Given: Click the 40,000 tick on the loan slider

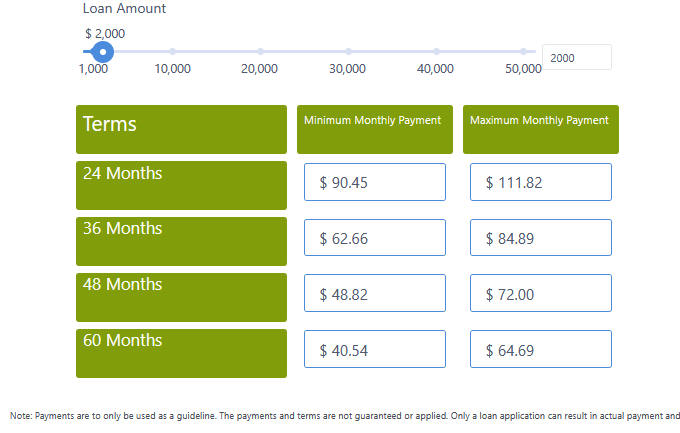Looking at the screenshot, I should click(436, 51).
